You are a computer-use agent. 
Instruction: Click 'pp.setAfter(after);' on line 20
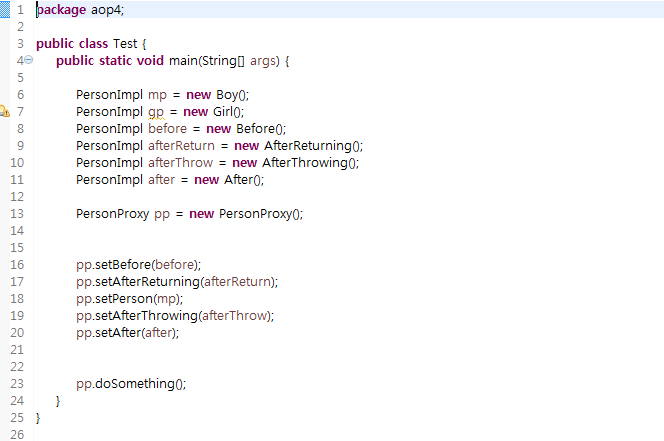pos(127,333)
